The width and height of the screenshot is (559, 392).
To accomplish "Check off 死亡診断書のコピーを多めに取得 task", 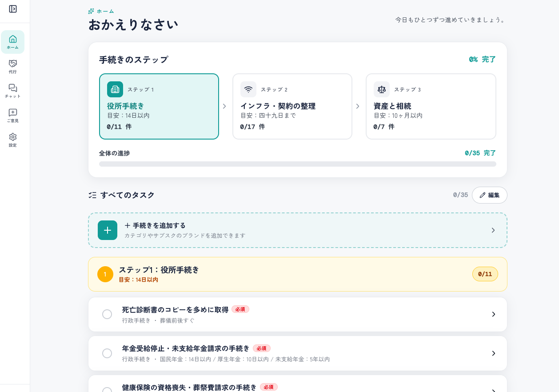I will pos(107,314).
